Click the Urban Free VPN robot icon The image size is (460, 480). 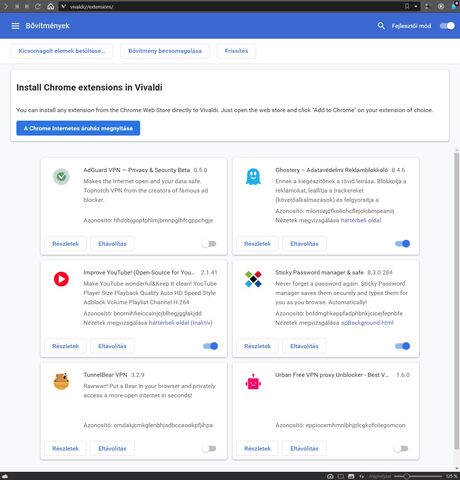click(253, 382)
